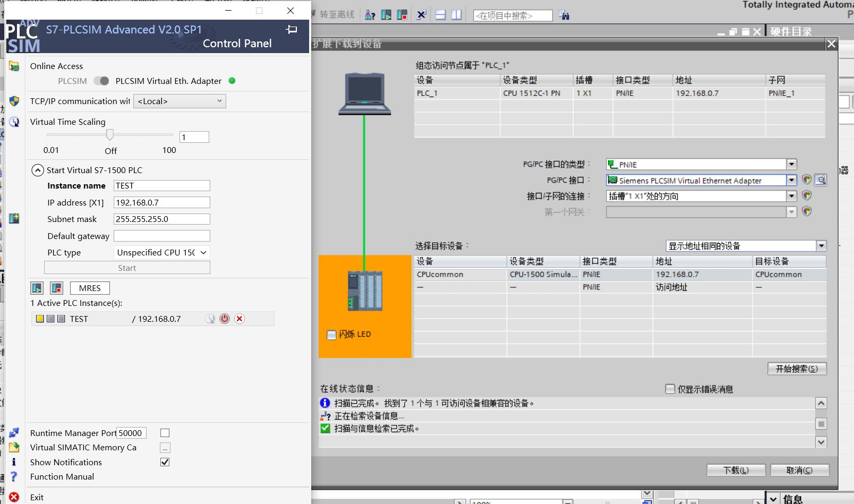Switch Online Access to PLCSIM Virtual Eth. Adapter

point(100,81)
